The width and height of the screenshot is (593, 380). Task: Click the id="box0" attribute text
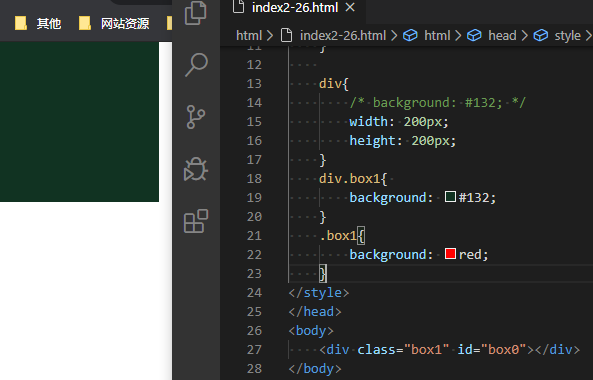point(492,349)
